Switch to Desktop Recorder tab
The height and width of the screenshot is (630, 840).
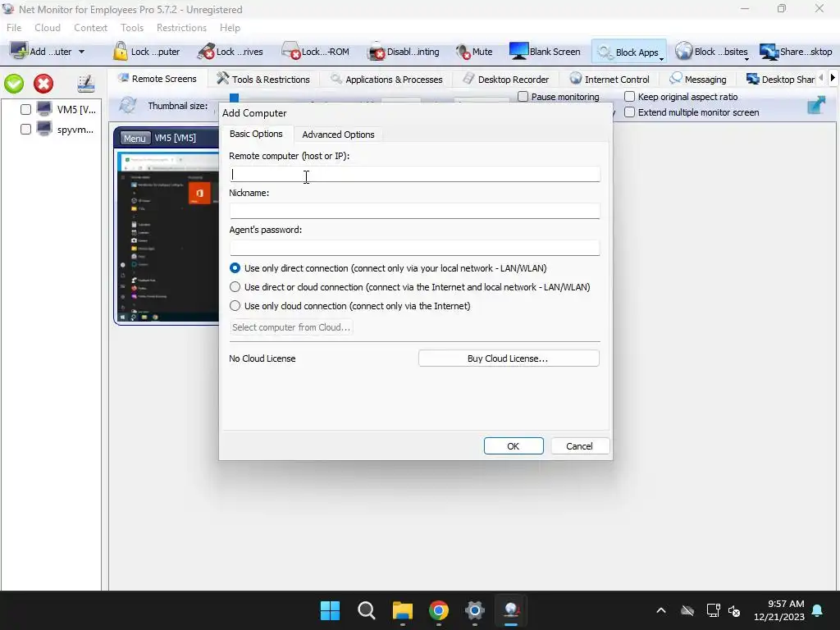505,80
